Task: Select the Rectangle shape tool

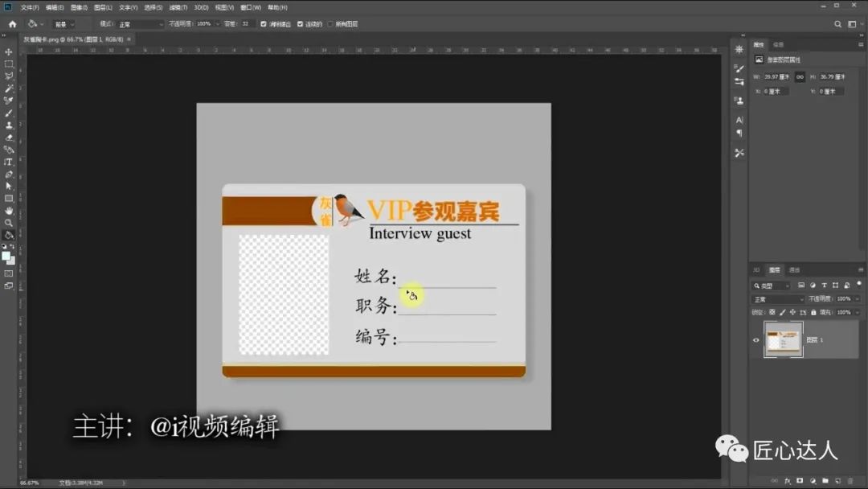Action: (8, 199)
